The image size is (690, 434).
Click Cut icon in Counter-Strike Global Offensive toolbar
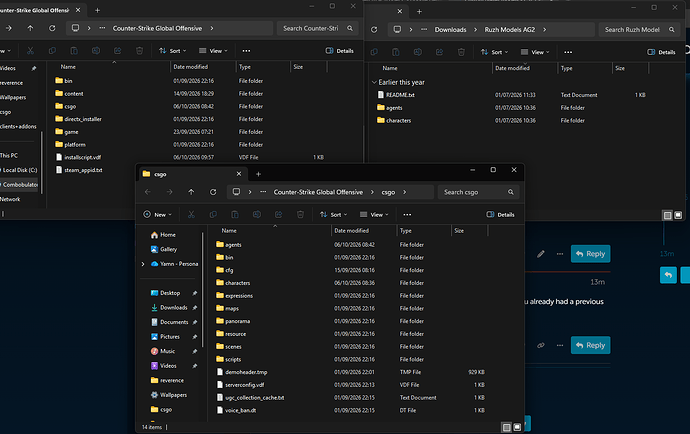tap(30, 51)
